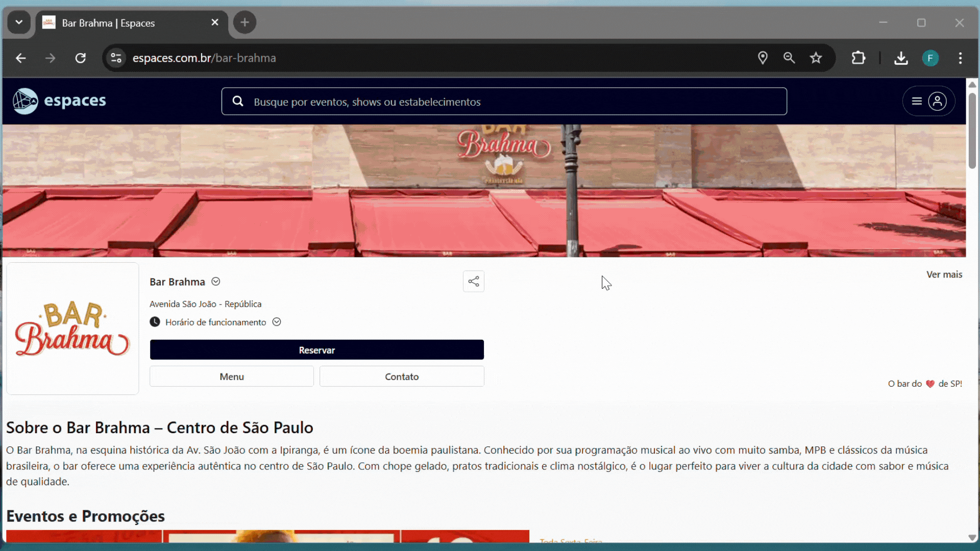Click the location pin icon in address bar

coord(763,58)
